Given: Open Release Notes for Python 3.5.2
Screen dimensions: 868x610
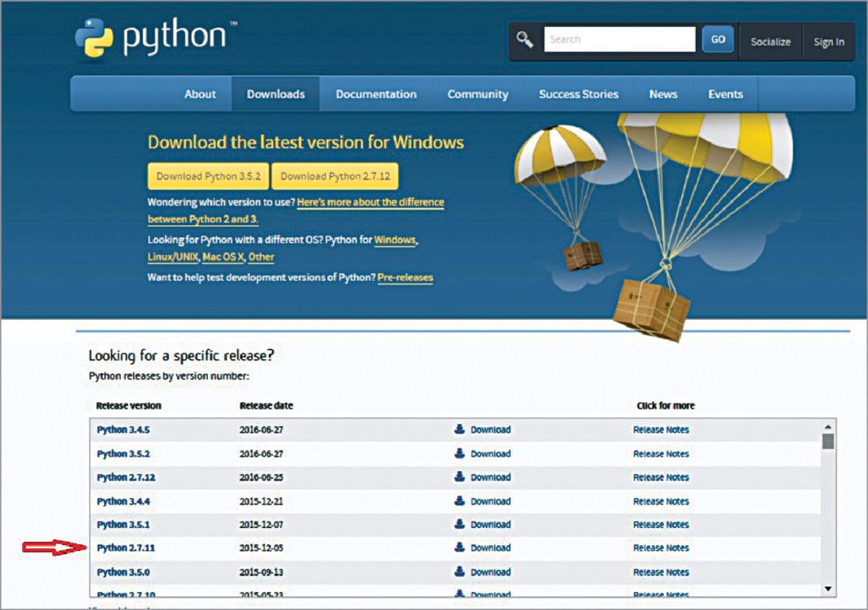Looking at the screenshot, I should pyautogui.click(x=661, y=454).
